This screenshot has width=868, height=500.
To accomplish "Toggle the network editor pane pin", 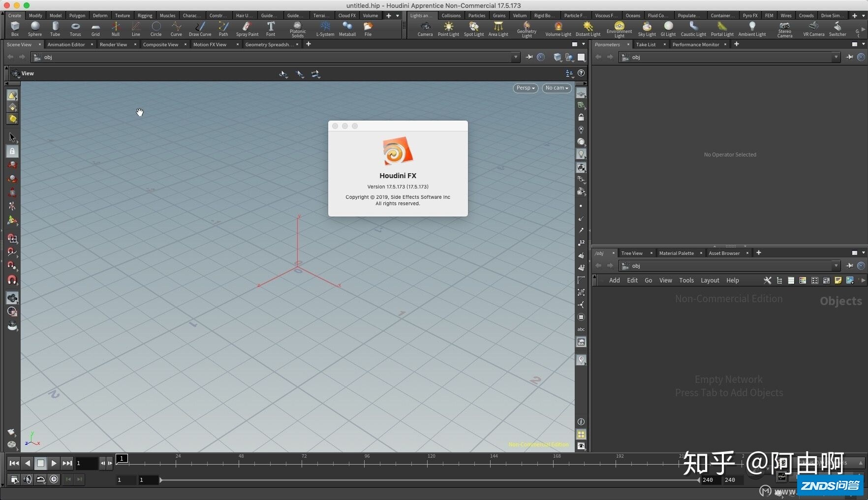I will click(850, 266).
